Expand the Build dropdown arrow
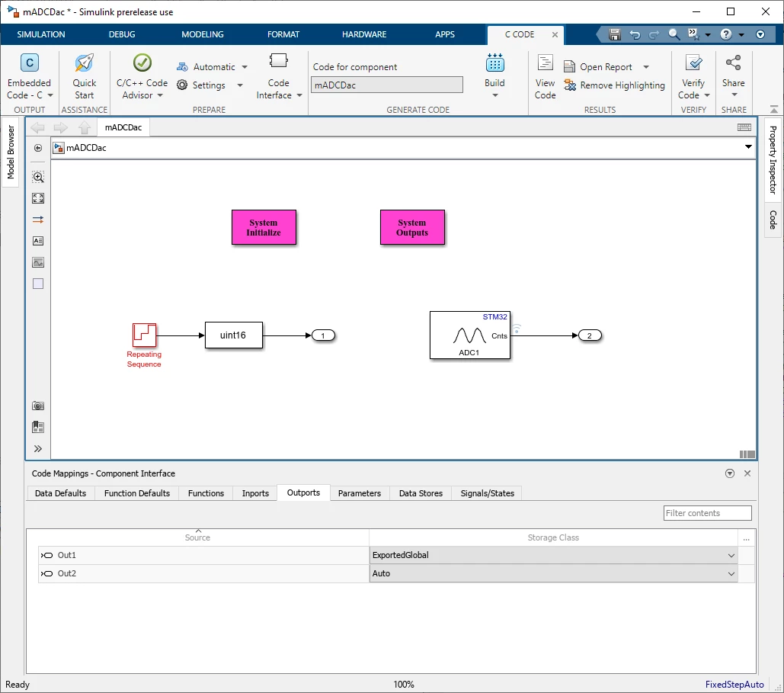784x693 pixels. tap(495, 95)
